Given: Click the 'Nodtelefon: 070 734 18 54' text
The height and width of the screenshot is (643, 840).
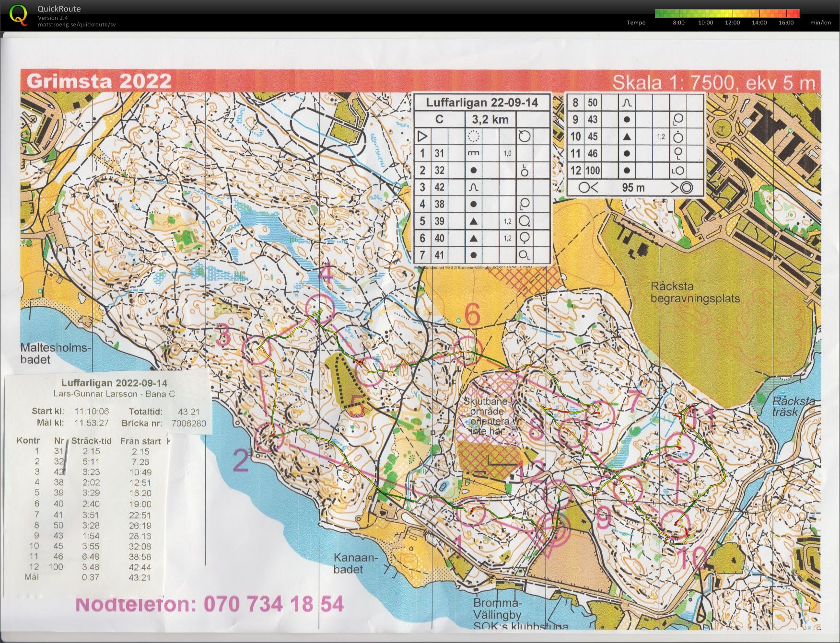Looking at the screenshot, I should [x=209, y=604].
